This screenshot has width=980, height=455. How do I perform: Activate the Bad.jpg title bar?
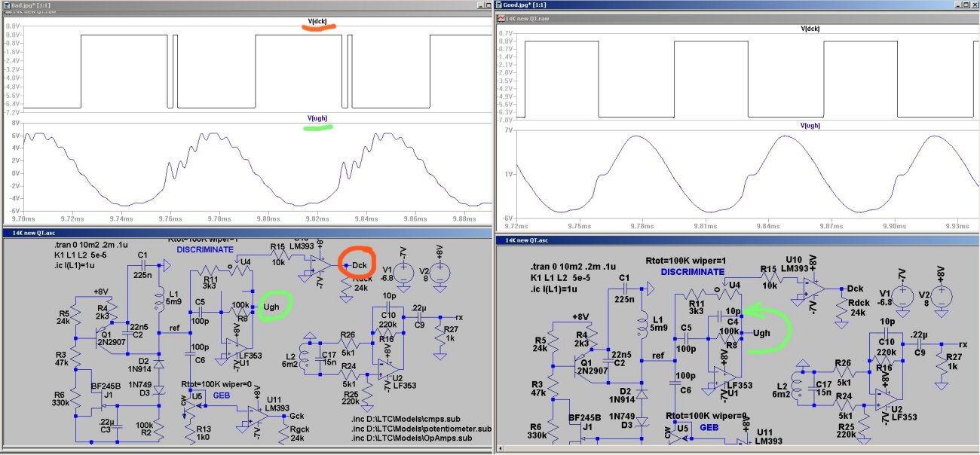(226, 5)
